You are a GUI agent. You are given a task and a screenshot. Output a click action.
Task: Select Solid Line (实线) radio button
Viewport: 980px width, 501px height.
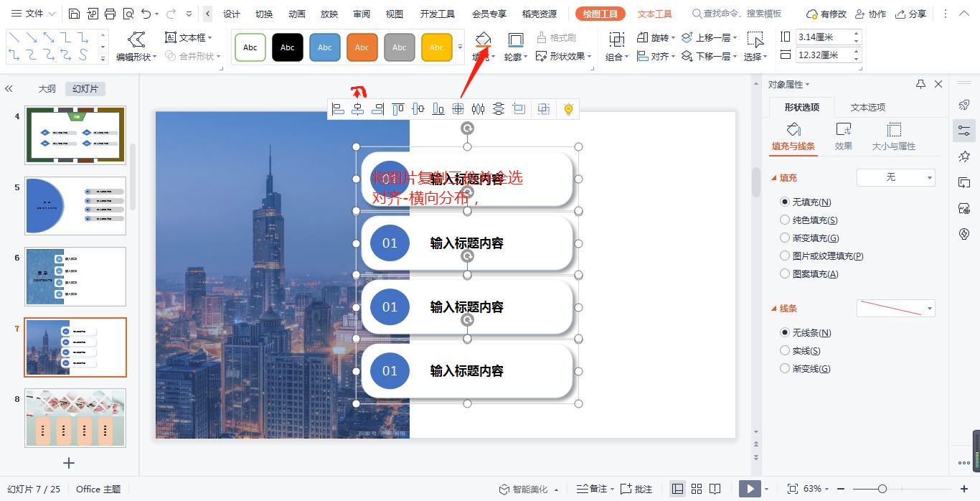click(x=785, y=351)
